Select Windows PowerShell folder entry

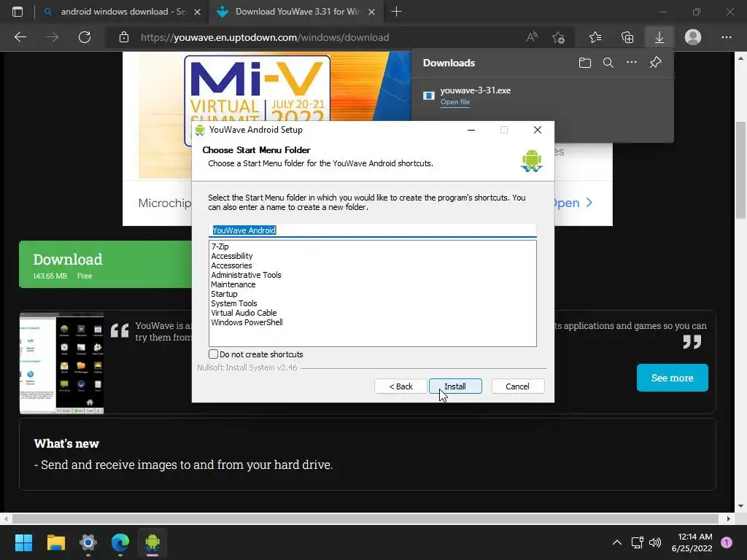(247, 322)
